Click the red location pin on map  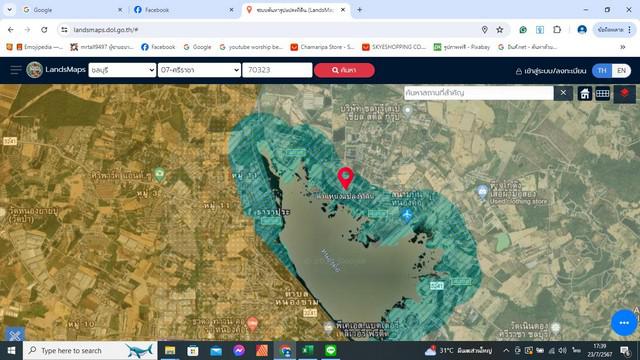coord(346,178)
